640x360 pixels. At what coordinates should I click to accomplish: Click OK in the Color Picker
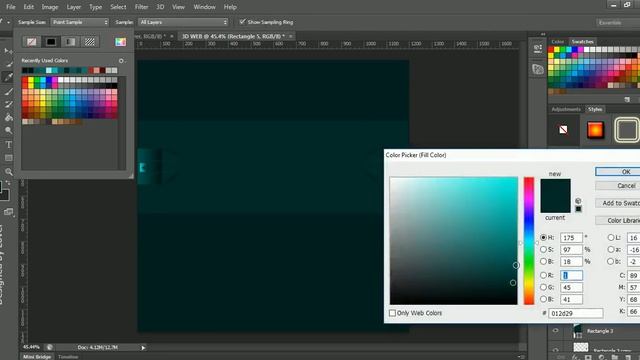pyautogui.click(x=618, y=171)
